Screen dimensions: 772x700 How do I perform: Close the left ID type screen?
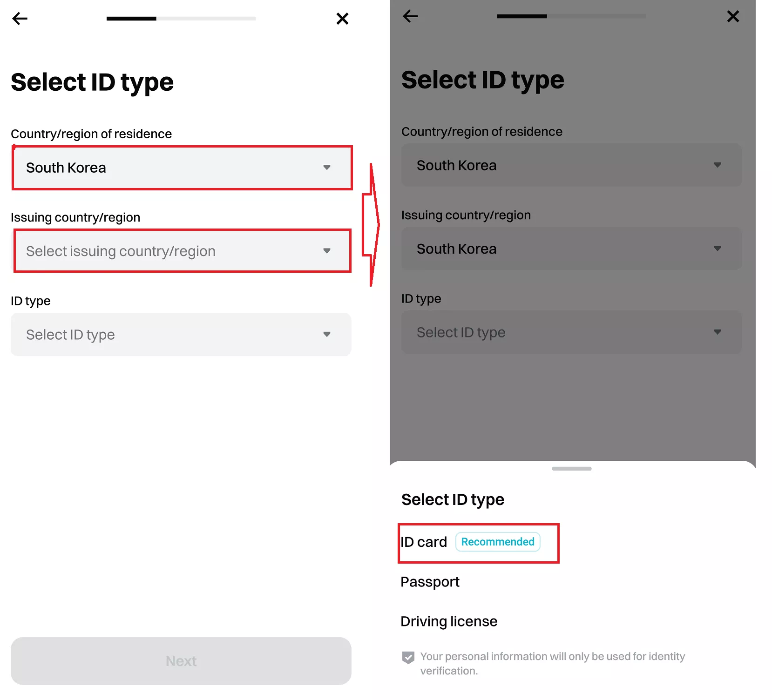coord(342,19)
